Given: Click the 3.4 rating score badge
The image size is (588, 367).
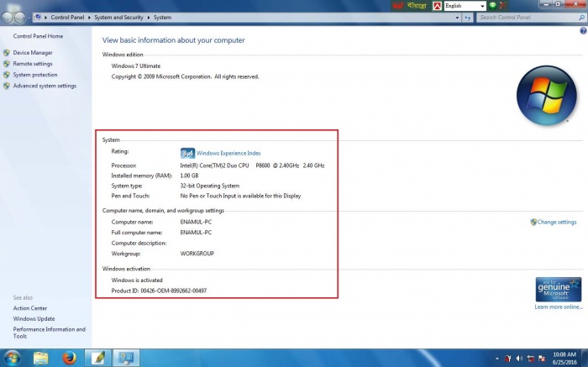Looking at the screenshot, I should click(x=187, y=153).
